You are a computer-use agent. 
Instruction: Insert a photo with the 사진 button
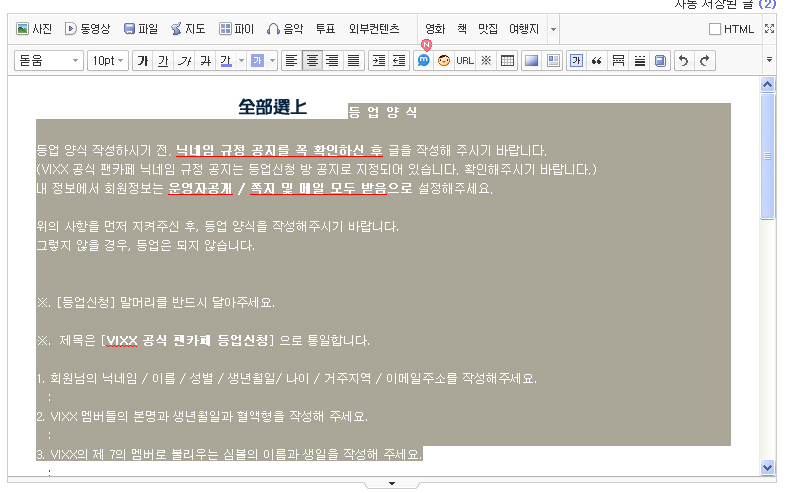point(34,29)
